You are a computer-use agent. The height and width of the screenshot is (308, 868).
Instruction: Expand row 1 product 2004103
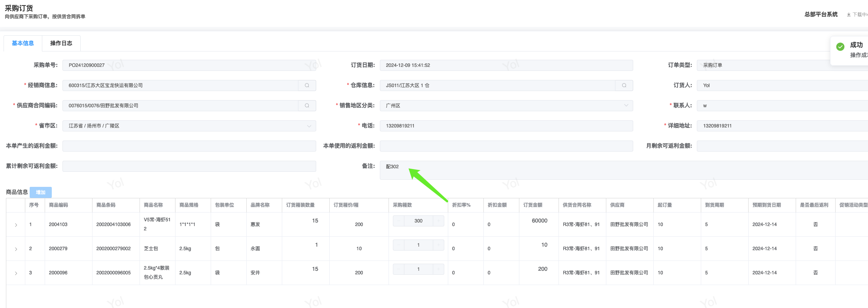coord(16,225)
